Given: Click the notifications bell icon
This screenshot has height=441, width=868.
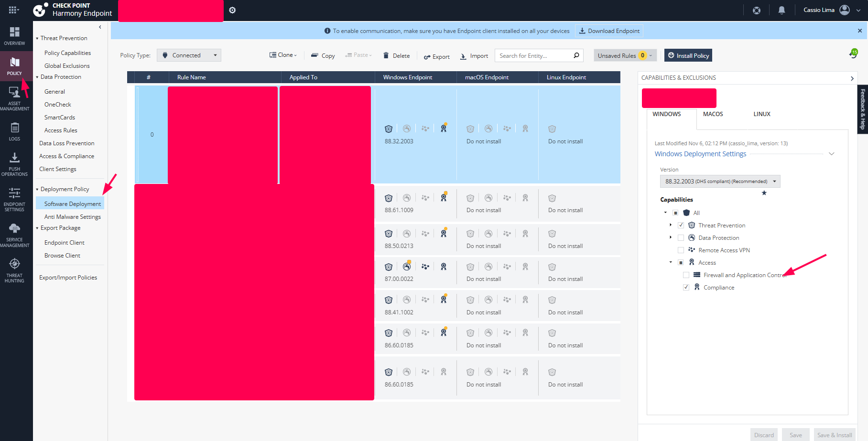Looking at the screenshot, I should click(x=781, y=10).
